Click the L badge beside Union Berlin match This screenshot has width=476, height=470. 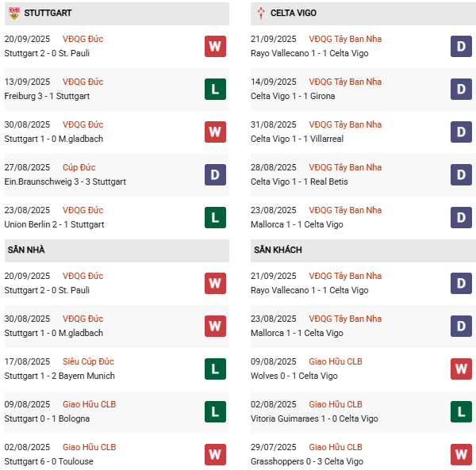(215, 217)
